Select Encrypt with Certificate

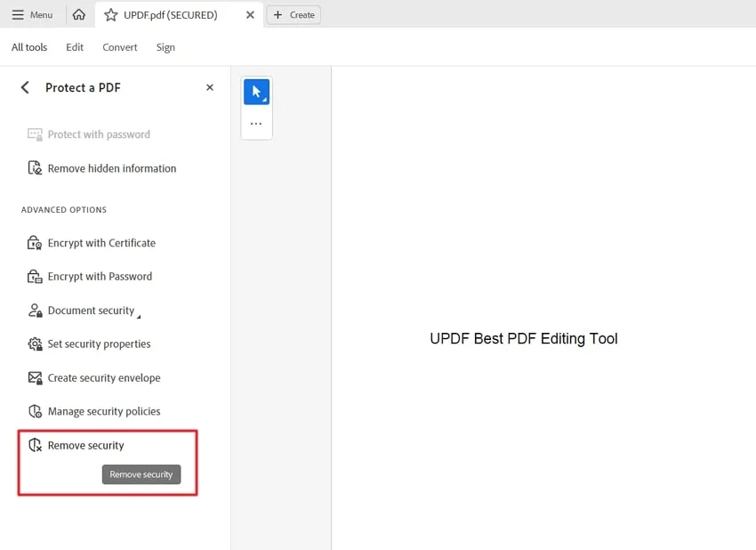101,242
